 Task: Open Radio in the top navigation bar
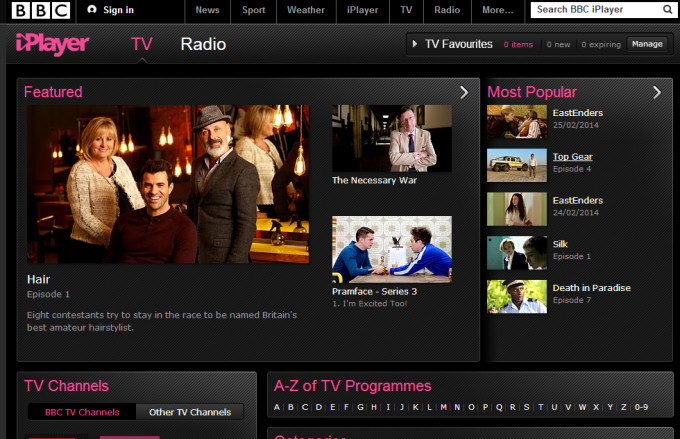coord(447,10)
